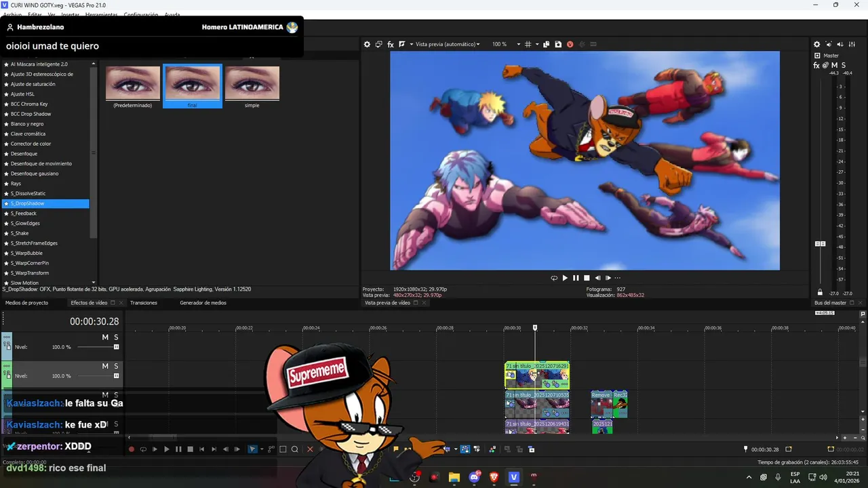Save snapshot to file icon

(558, 44)
